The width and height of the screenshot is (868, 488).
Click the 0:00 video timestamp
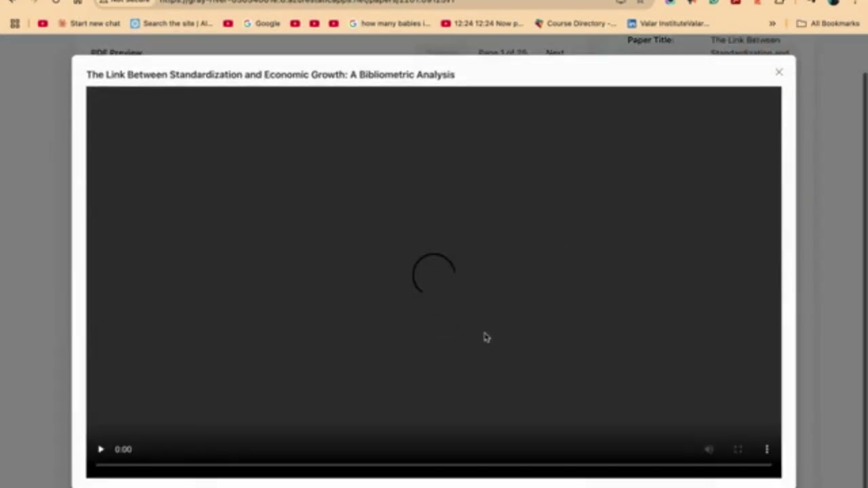123,449
